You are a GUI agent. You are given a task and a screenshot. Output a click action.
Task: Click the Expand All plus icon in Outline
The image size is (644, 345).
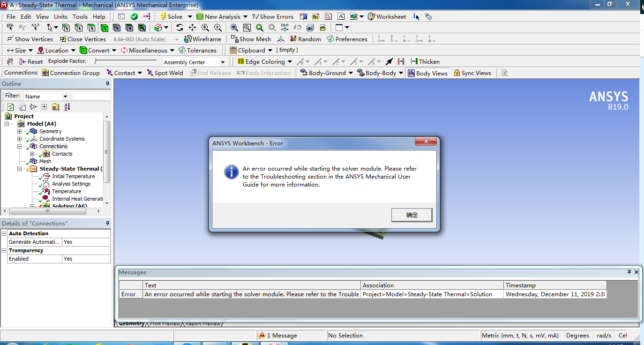[x=45, y=107]
